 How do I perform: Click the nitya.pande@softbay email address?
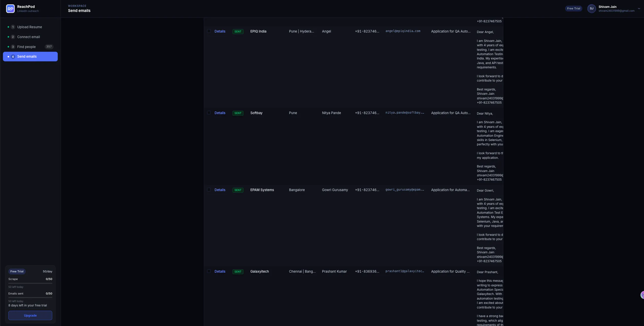[x=405, y=113]
